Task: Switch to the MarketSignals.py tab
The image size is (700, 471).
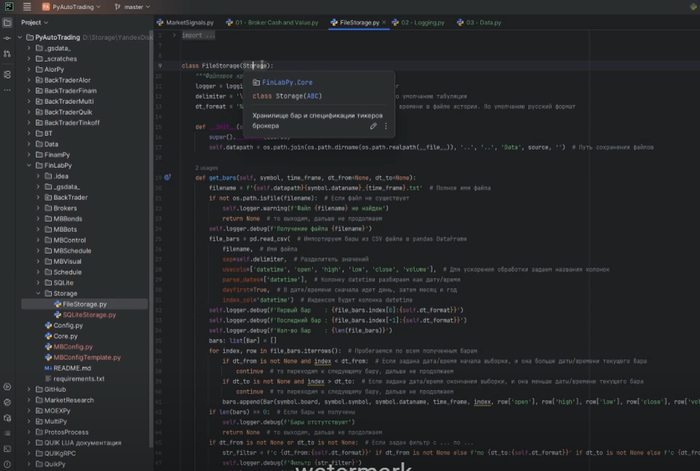Action: (190, 21)
